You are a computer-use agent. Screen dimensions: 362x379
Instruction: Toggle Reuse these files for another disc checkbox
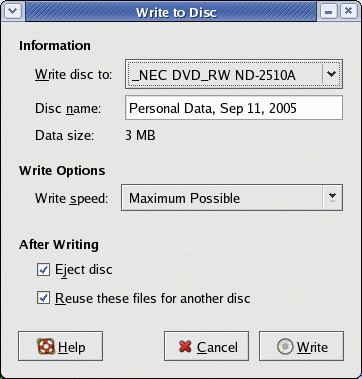(43, 298)
